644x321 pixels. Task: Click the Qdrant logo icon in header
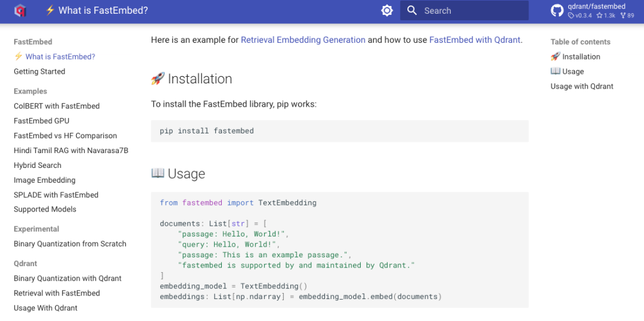pyautogui.click(x=20, y=11)
